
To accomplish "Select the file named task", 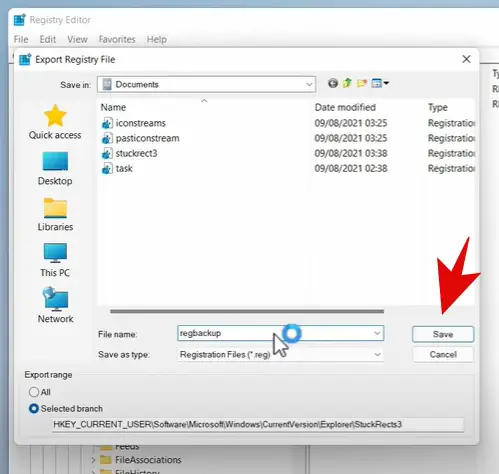I will coord(124,169).
